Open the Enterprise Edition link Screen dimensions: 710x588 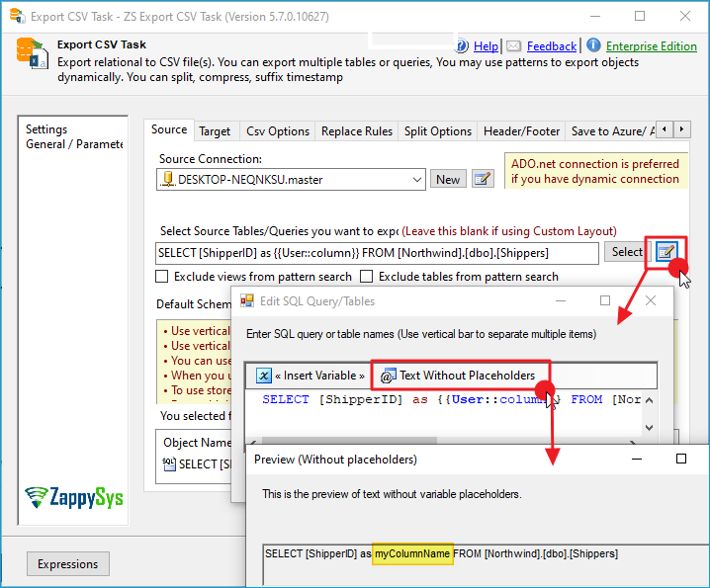pyautogui.click(x=651, y=46)
